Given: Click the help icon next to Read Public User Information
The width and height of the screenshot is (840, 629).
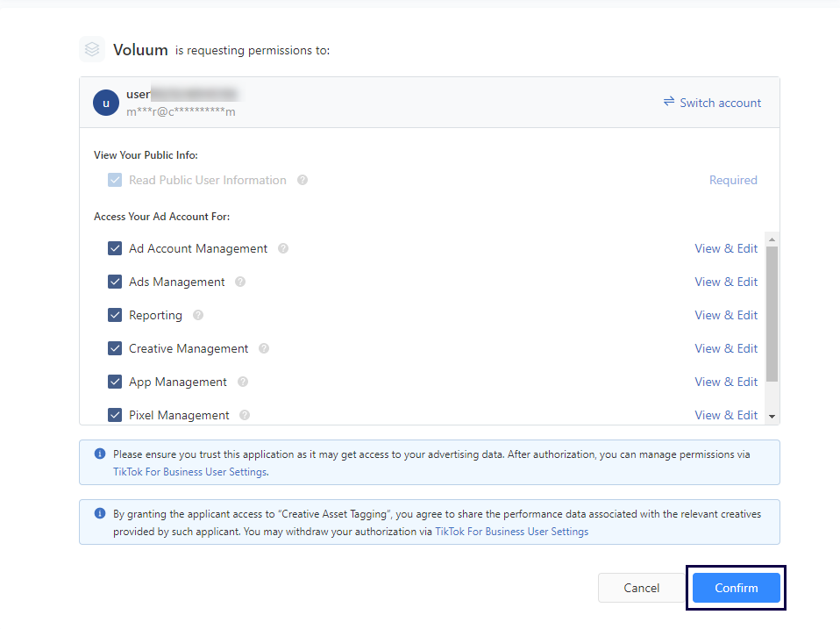Looking at the screenshot, I should coord(303,180).
